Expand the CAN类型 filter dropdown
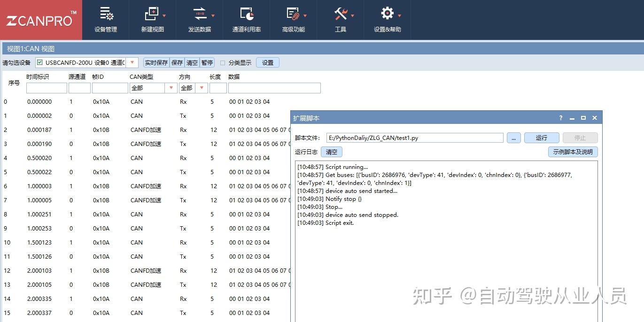644x322 pixels. (x=170, y=88)
